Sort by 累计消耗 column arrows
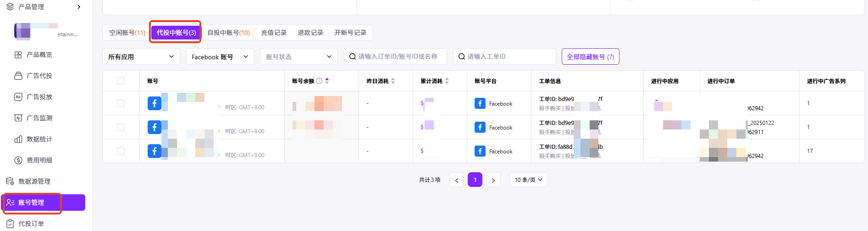This screenshot has width=868, height=231. point(447,81)
